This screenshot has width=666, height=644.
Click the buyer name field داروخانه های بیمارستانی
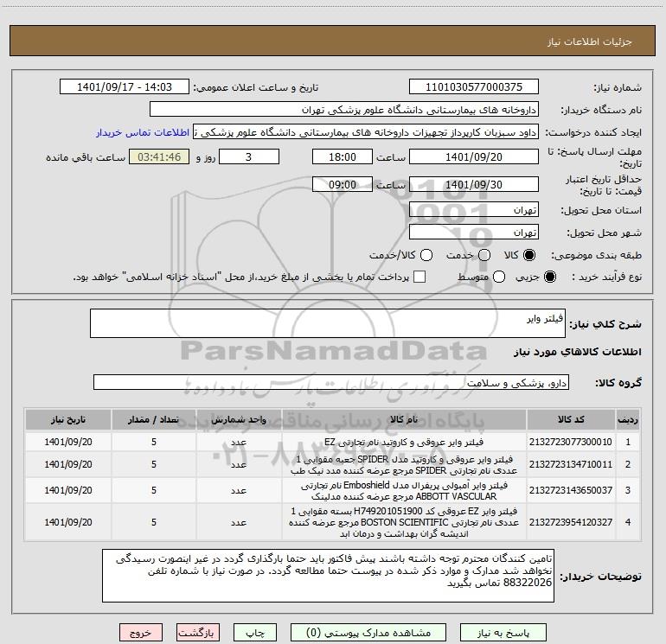pos(344,110)
